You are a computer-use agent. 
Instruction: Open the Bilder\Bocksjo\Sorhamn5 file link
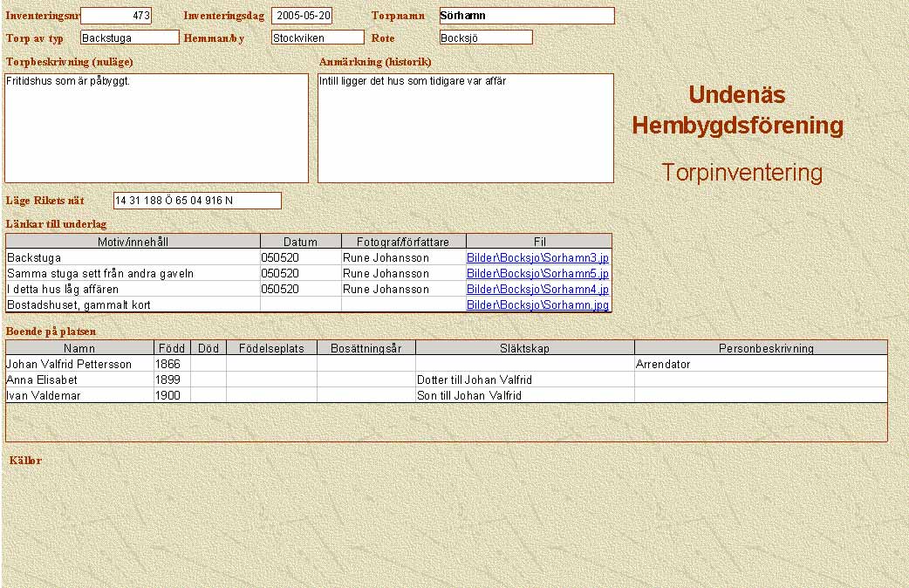(x=537, y=274)
